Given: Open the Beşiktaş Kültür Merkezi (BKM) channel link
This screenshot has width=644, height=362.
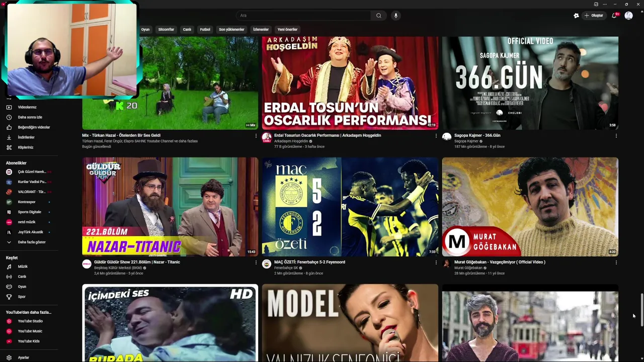Looking at the screenshot, I should point(118,268).
